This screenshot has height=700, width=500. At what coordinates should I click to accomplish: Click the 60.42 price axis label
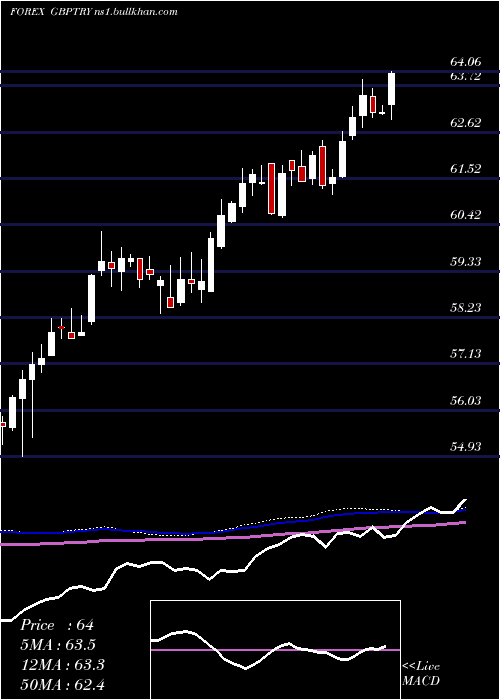[466, 215]
